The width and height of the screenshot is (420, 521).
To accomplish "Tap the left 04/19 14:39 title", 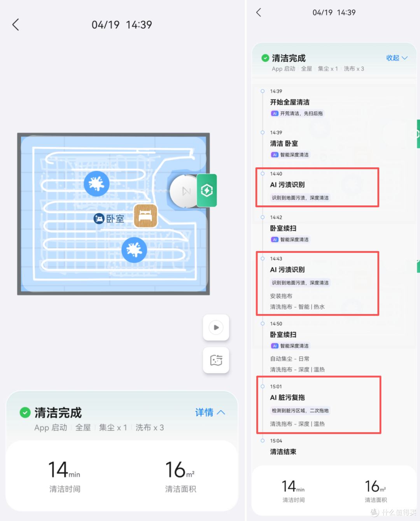I will (122, 25).
